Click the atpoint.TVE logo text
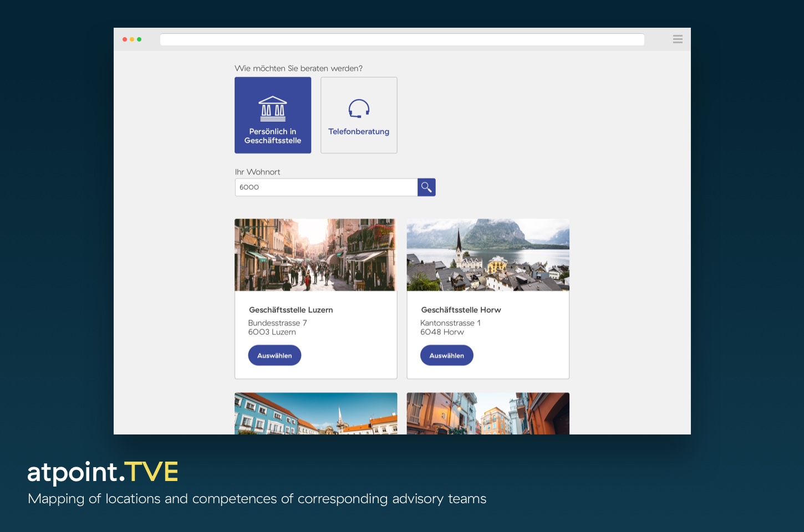Screen dimensions: 804x532 [103, 472]
